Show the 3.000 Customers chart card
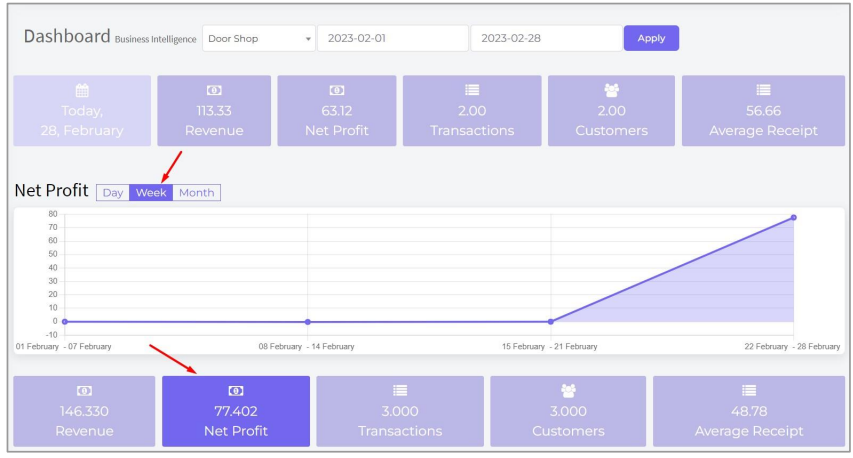The width and height of the screenshot is (853, 458). (x=568, y=411)
